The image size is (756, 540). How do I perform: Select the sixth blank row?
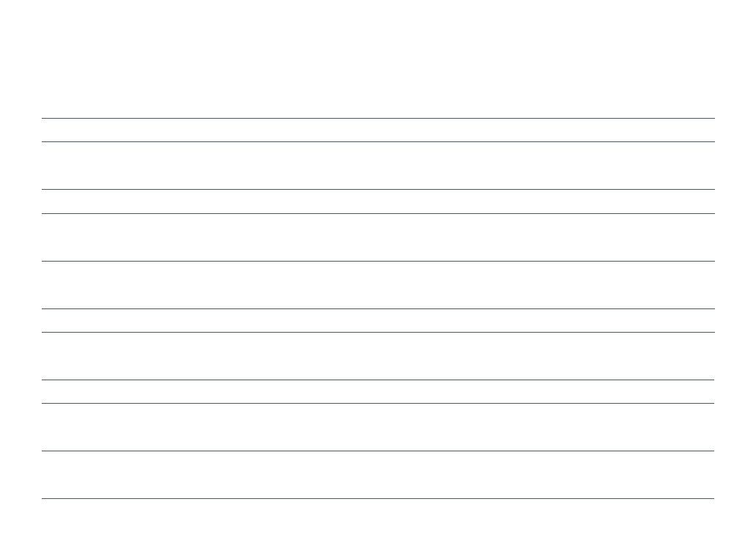pos(378,320)
